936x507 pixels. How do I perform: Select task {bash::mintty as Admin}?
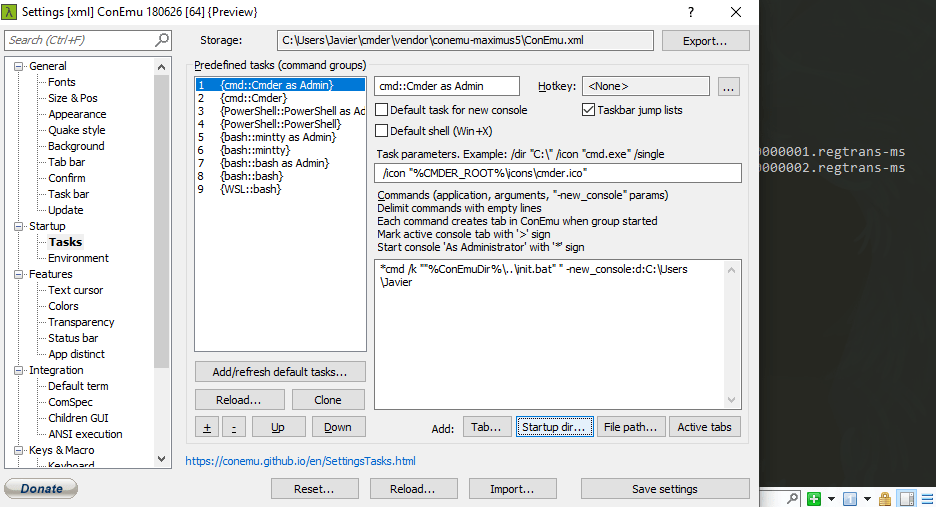click(x=280, y=137)
